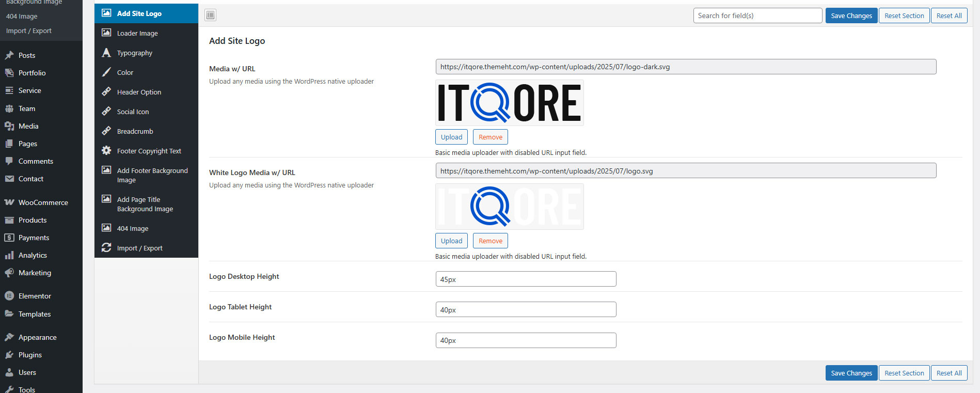Open the Plugins admin menu

(x=30, y=355)
